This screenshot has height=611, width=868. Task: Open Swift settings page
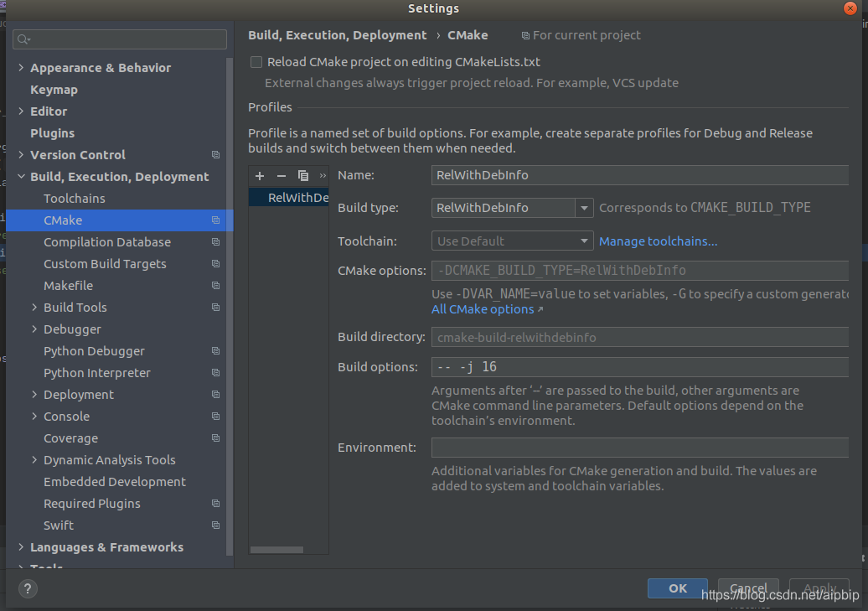[x=58, y=526]
